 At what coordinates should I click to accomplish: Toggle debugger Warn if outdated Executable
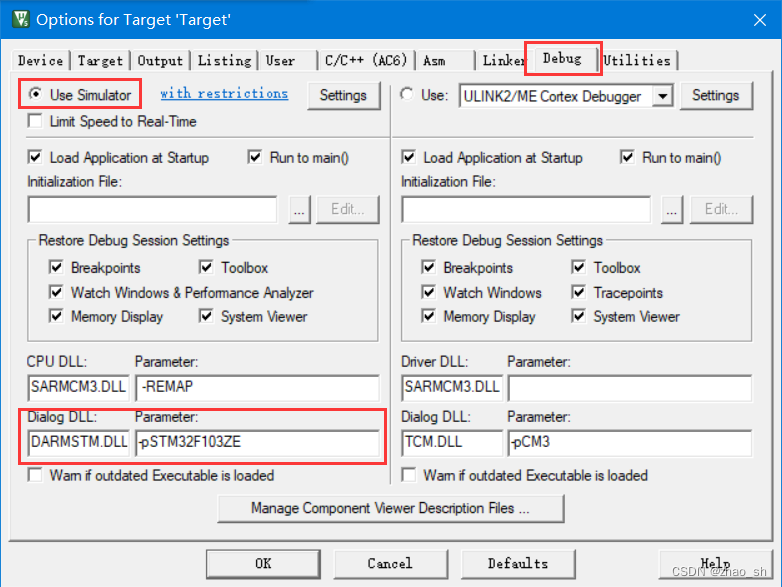pos(408,475)
